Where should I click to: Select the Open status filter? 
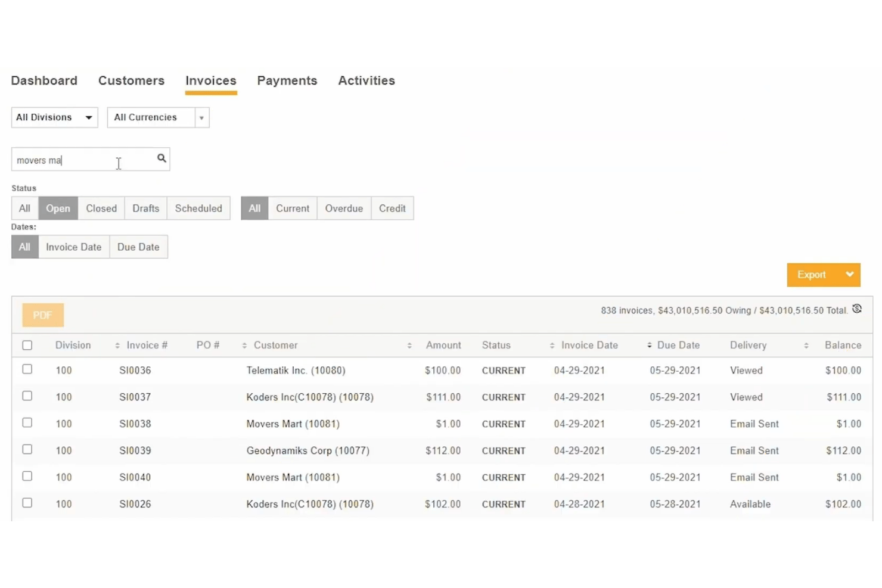[x=58, y=209]
